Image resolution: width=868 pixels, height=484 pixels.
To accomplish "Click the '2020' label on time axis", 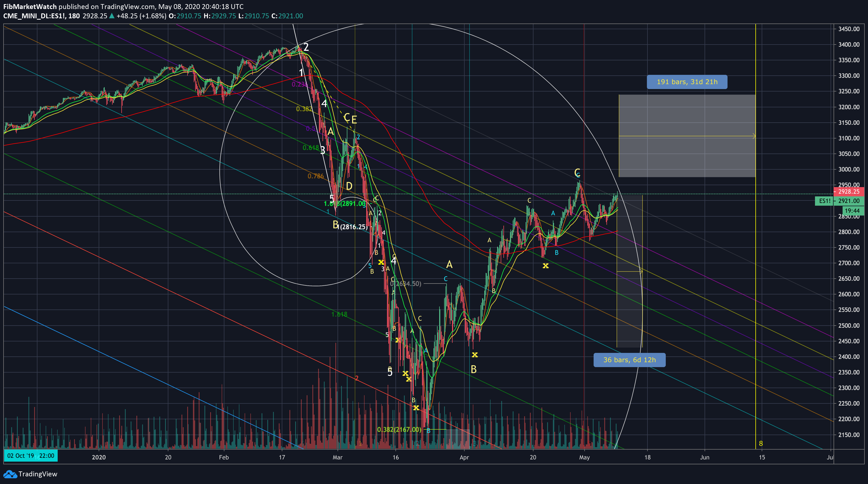I will click(x=99, y=457).
